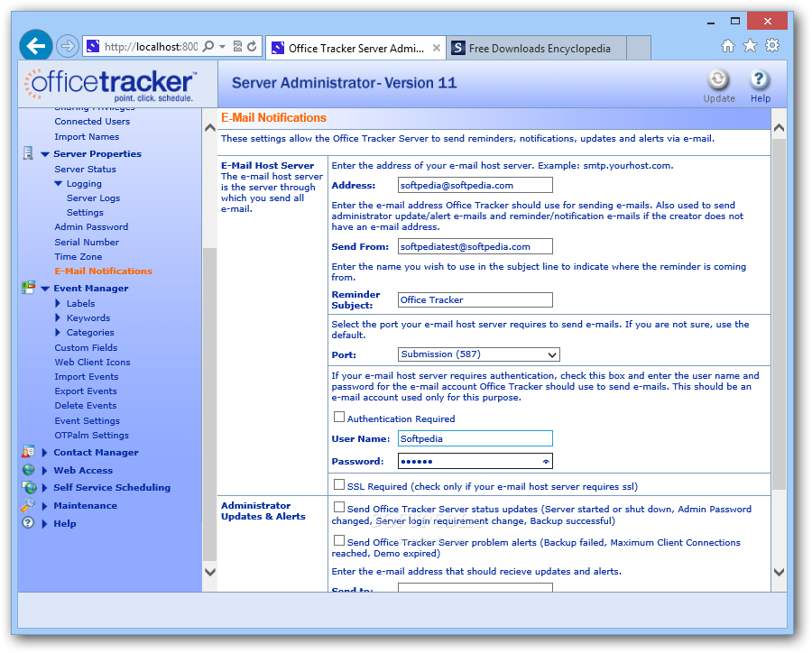The image size is (812, 653).
Task: Open Serial Number page
Action: click(87, 242)
